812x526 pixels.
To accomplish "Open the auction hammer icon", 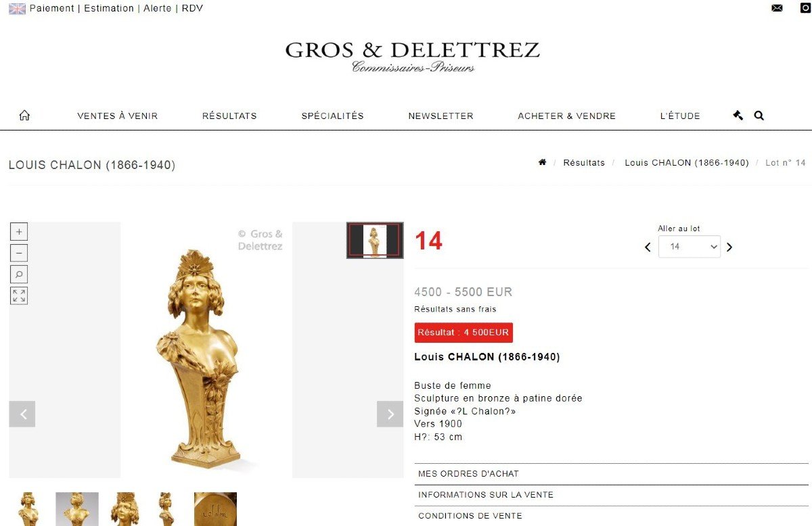I will pyautogui.click(x=738, y=116).
